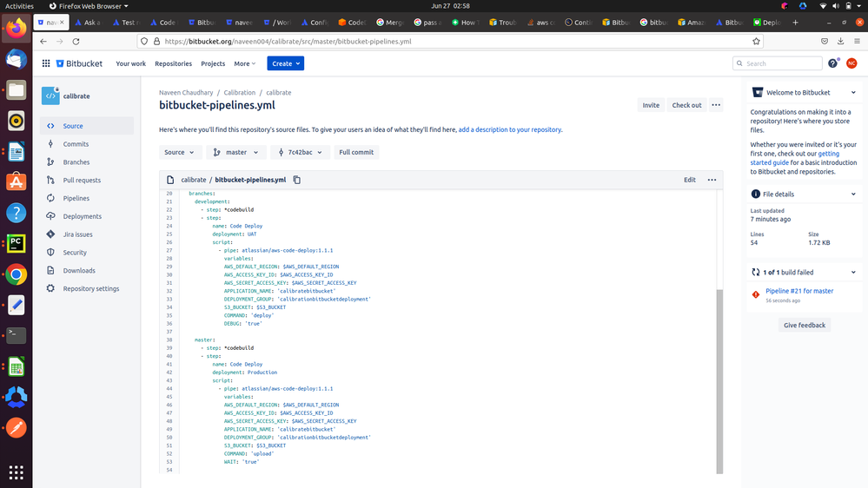Open Downloads in the sidebar
Screen dimensions: 868x488
pos(87,271)
